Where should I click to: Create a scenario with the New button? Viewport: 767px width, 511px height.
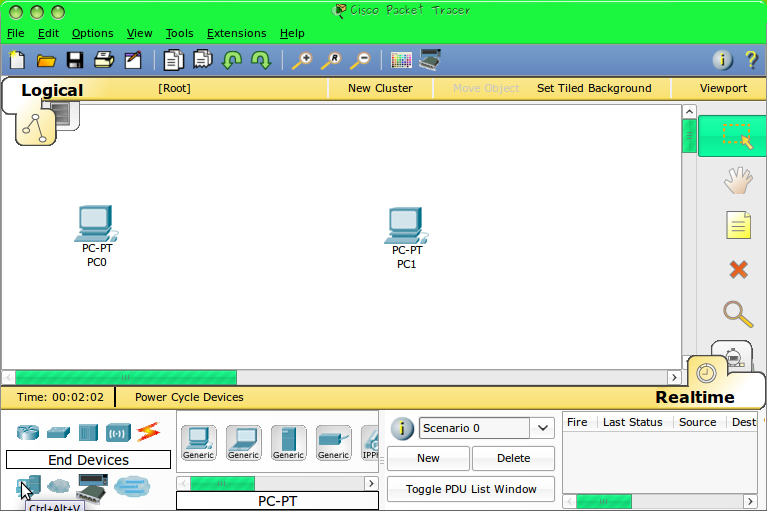(428, 458)
